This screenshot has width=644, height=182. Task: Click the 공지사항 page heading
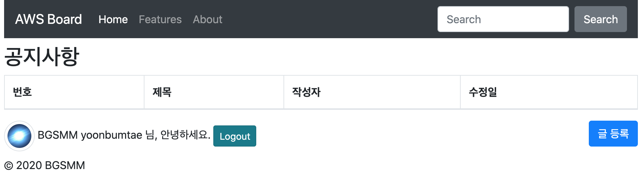(42, 57)
